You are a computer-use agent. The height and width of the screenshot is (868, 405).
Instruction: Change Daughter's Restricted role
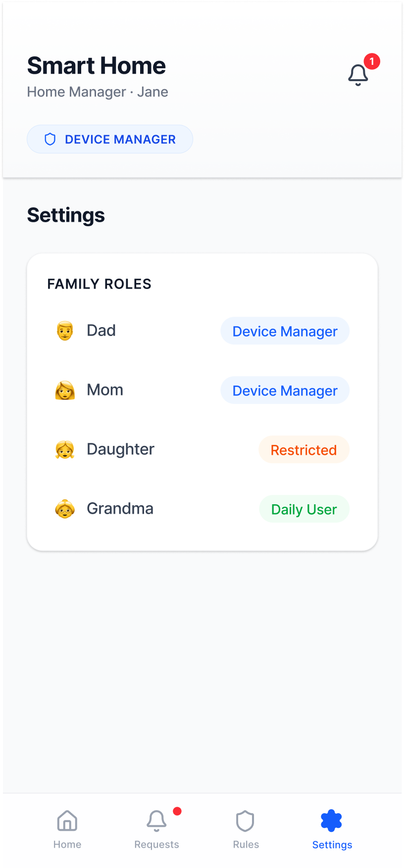(304, 450)
